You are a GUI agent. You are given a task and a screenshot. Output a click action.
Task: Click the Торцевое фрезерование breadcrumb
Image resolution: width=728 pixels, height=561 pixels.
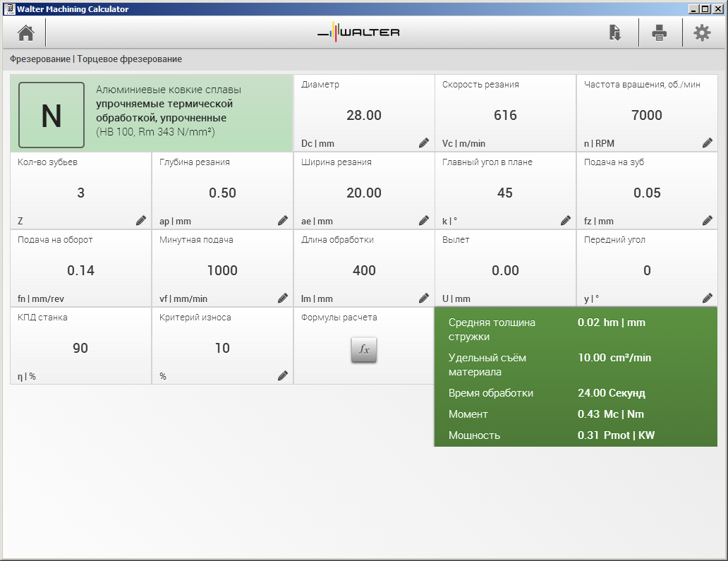tap(130, 59)
